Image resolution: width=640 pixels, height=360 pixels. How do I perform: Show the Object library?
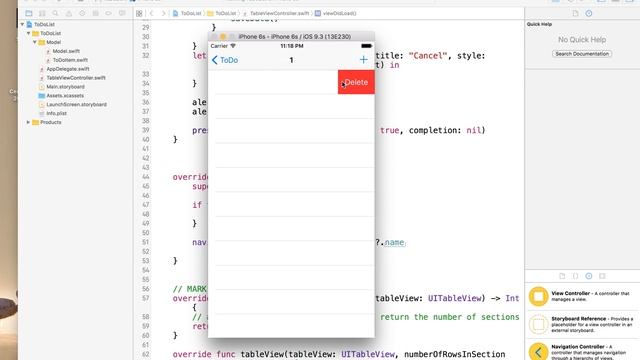[589, 276]
